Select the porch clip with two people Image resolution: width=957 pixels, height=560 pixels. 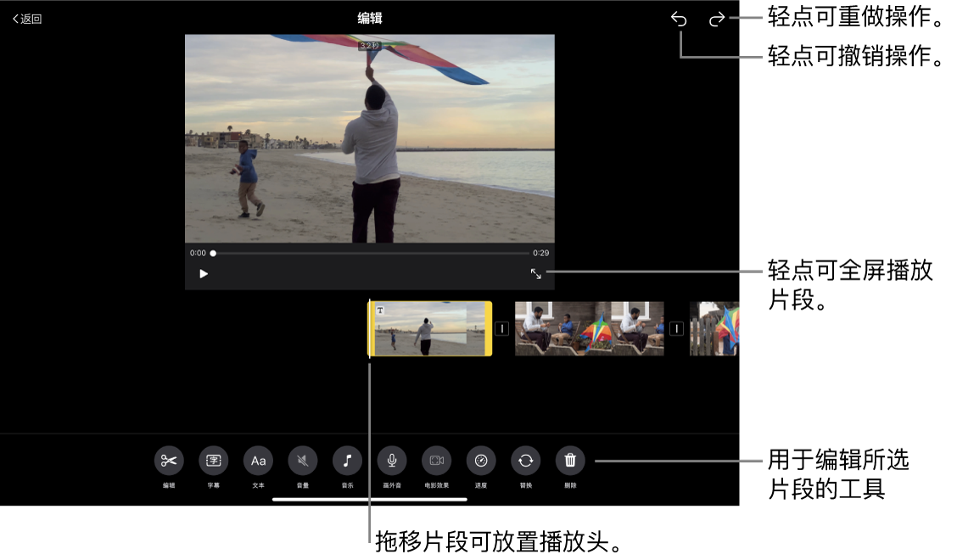pos(590,328)
